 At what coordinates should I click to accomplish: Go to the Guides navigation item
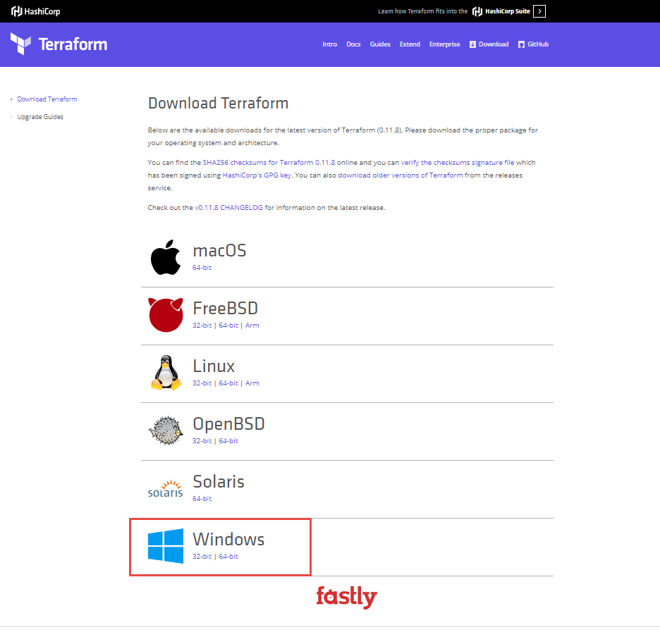coord(380,44)
